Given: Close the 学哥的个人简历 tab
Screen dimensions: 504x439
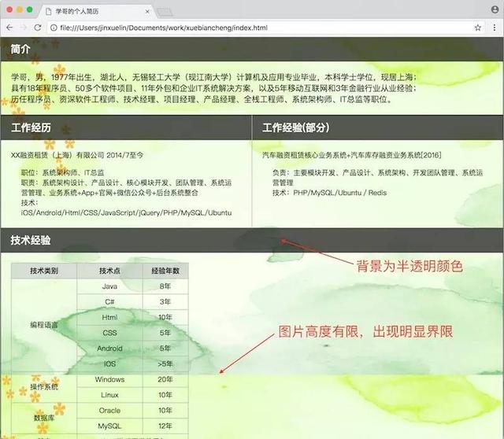Looking at the screenshot, I should [x=147, y=12].
